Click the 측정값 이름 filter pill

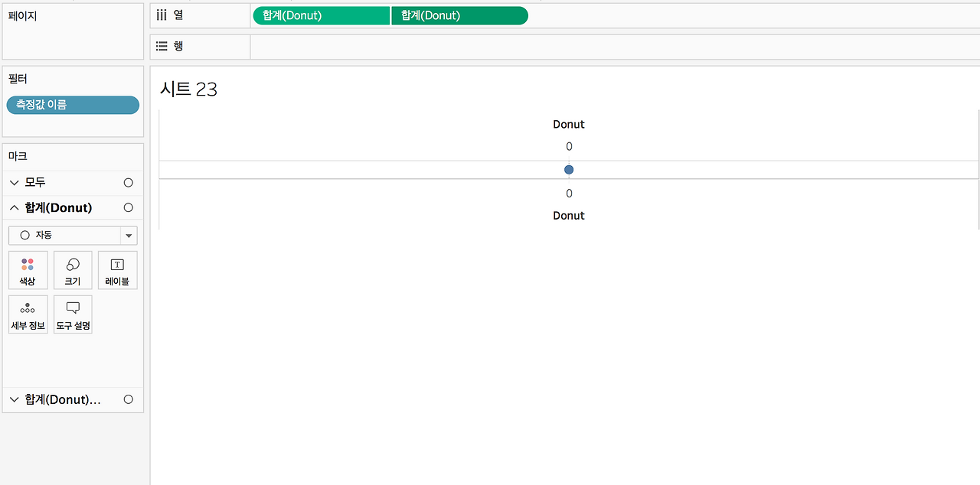click(x=73, y=105)
